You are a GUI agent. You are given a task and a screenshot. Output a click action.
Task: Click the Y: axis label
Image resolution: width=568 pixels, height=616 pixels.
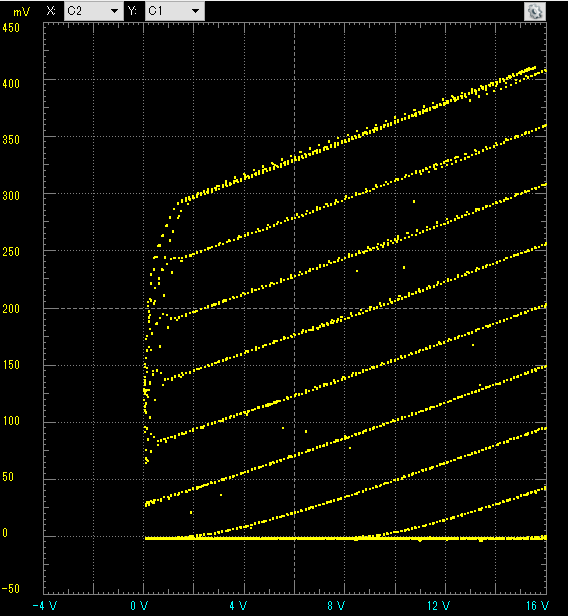pos(132,11)
